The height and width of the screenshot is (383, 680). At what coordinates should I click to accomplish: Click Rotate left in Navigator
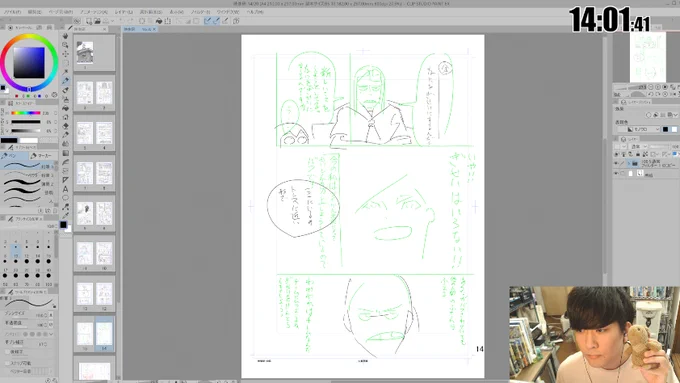pyautogui.click(x=651, y=94)
